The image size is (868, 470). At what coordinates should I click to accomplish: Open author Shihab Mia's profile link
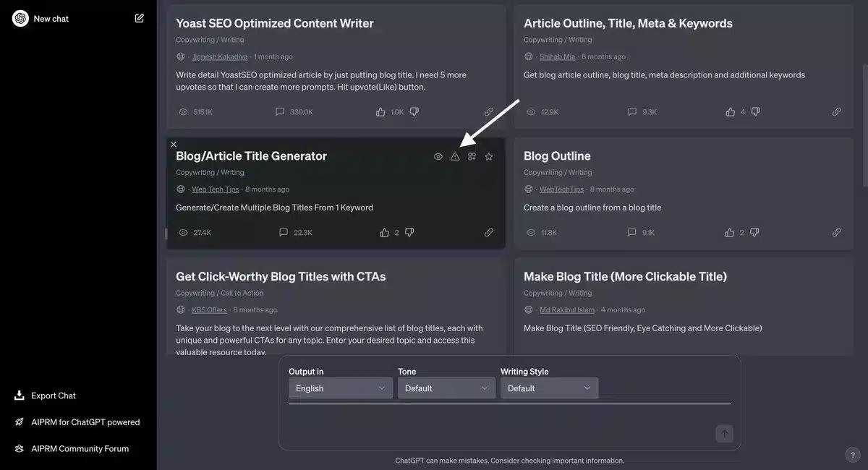point(558,56)
